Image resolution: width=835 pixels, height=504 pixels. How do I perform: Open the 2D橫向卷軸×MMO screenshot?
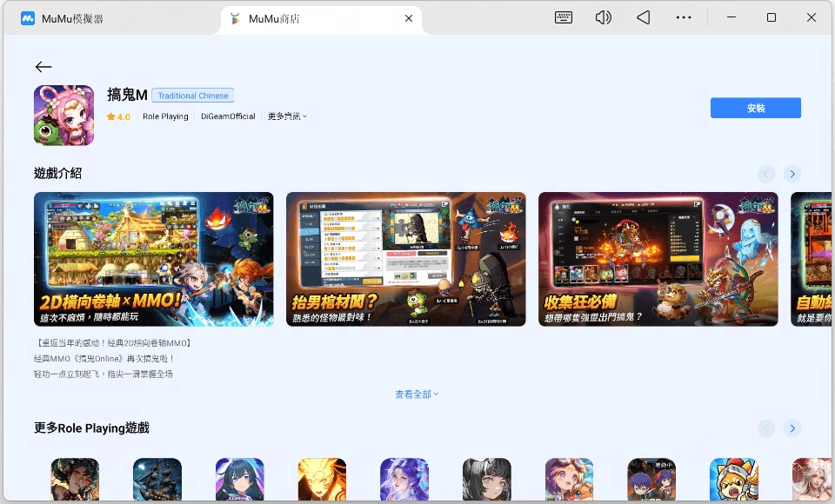point(153,259)
